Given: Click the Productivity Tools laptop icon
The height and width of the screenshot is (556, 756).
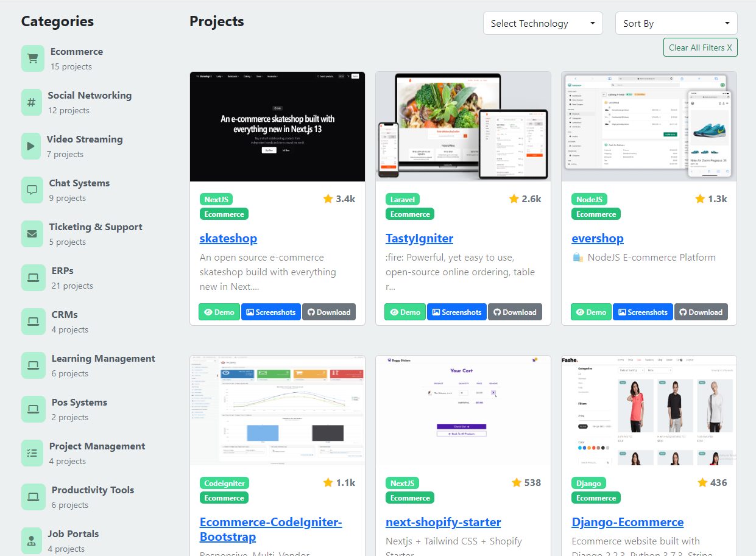Looking at the screenshot, I should pos(33,497).
